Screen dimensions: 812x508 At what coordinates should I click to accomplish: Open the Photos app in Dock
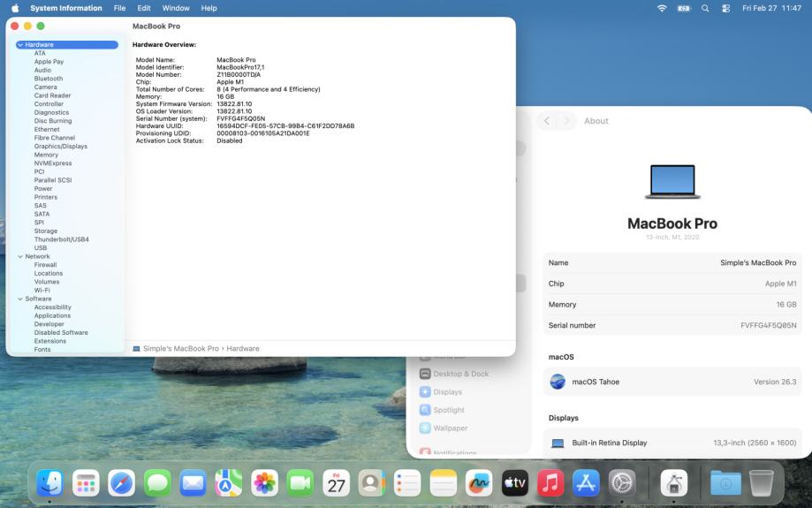coord(264,482)
